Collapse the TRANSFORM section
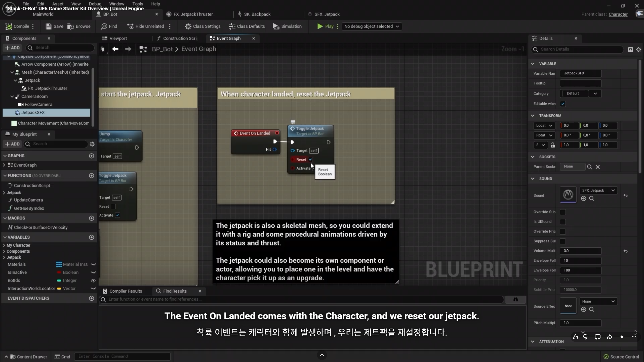The image size is (644, 362). 533,116
